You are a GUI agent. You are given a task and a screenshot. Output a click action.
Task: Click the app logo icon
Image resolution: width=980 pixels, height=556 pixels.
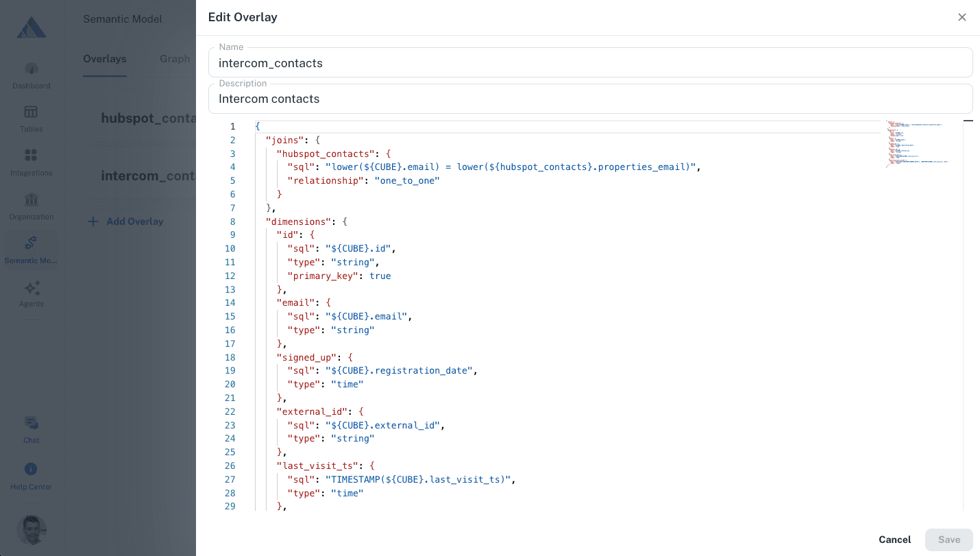pyautogui.click(x=32, y=27)
